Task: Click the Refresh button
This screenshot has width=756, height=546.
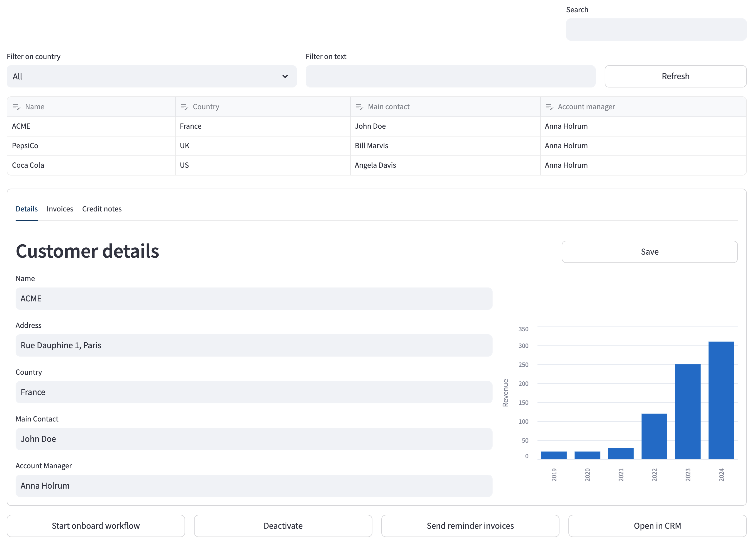Action: tap(675, 76)
